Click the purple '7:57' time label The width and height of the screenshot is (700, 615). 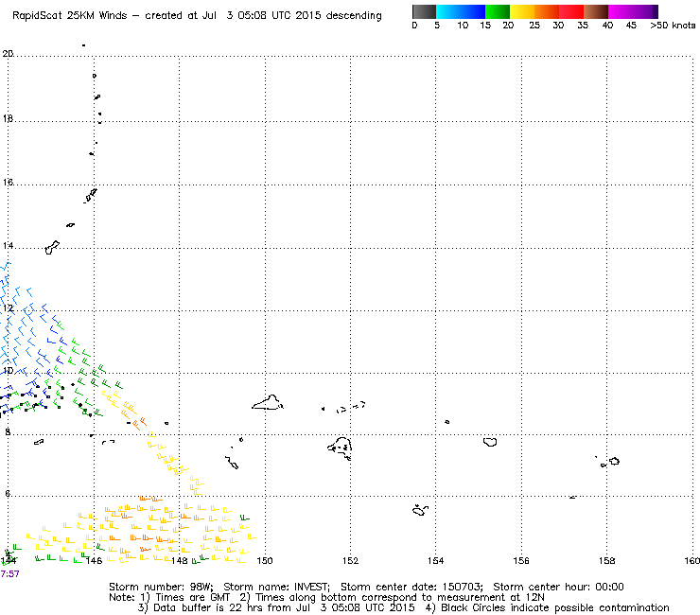[9, 573]
